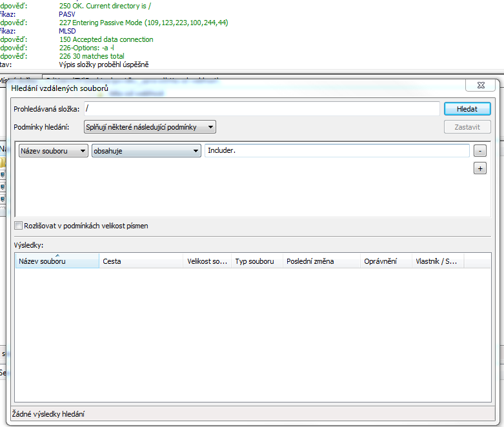504x427 pixels.
Task: Click the Includer. search text field
Action: coord(336,151)
